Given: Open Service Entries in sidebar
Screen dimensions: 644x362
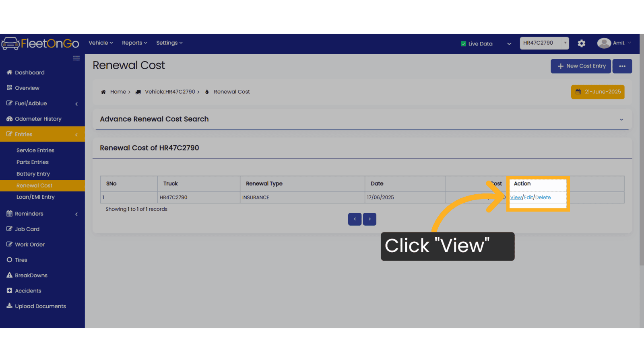Looking at the screenshot, I should click(x=35, y=150).
